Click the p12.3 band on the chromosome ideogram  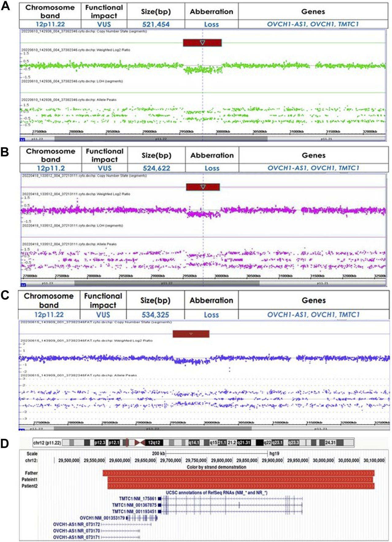(100, 443)
